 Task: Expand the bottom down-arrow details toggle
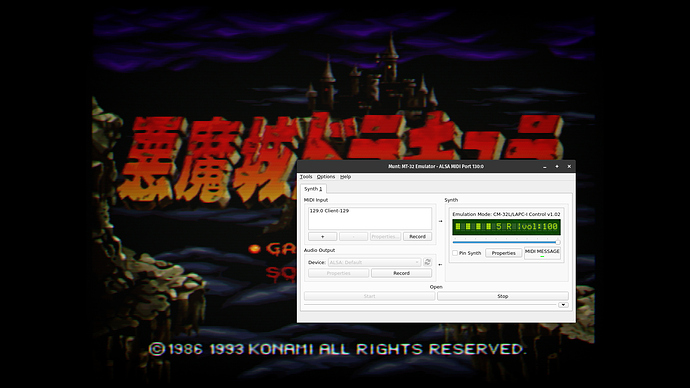563,305
